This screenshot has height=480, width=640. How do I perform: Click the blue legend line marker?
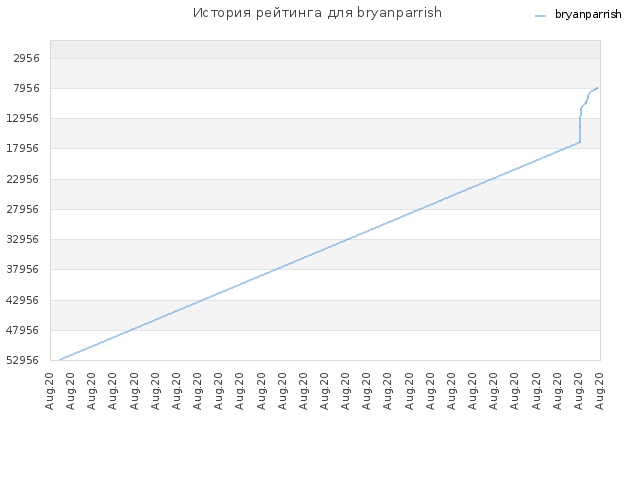[x=540, y=16]
